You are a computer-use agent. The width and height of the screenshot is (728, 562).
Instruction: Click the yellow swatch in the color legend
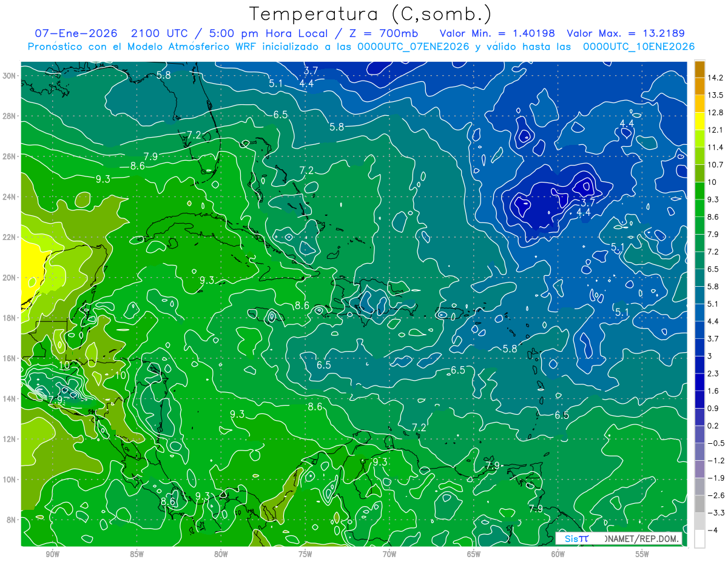[x=699, y=121]
